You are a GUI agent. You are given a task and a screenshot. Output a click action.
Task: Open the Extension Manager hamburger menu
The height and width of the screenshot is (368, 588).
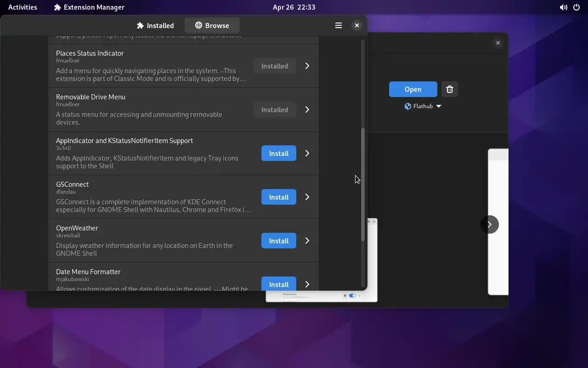(339, 26)
